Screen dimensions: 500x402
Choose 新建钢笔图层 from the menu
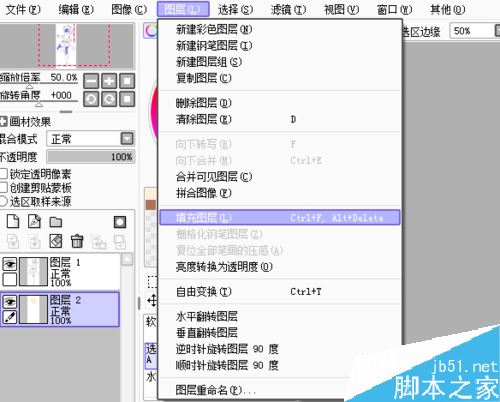pyautogui.click(x=280, y=45)
